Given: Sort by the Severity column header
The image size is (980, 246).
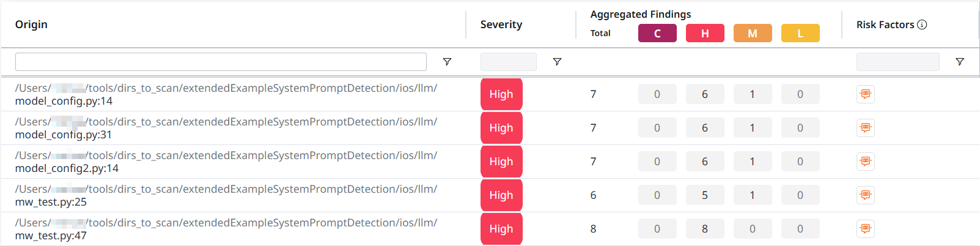Looking at the screenshot, I should coord(501,24).
